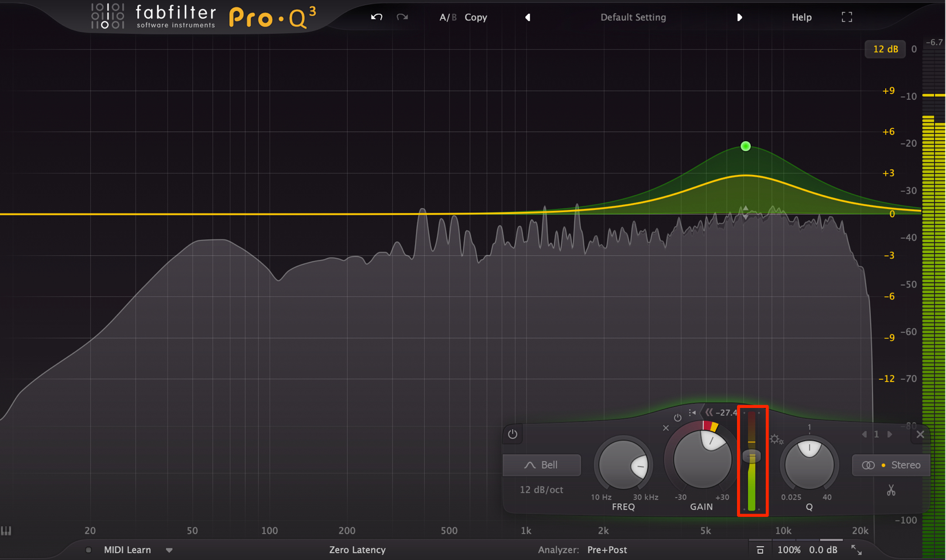
Task: Open the Zero Latency processing mode menu
Action: pyautogui.click(x=357, y=550)
